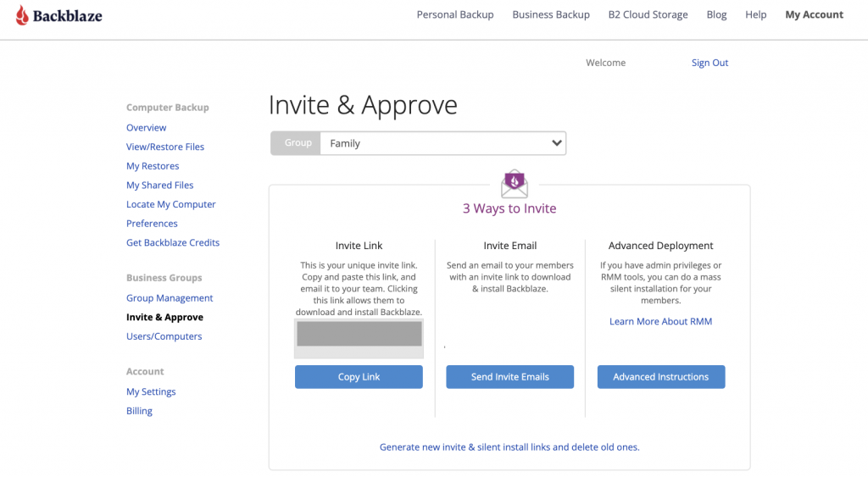
Task: Click the gray invite link field
Action: pos(359,334)
